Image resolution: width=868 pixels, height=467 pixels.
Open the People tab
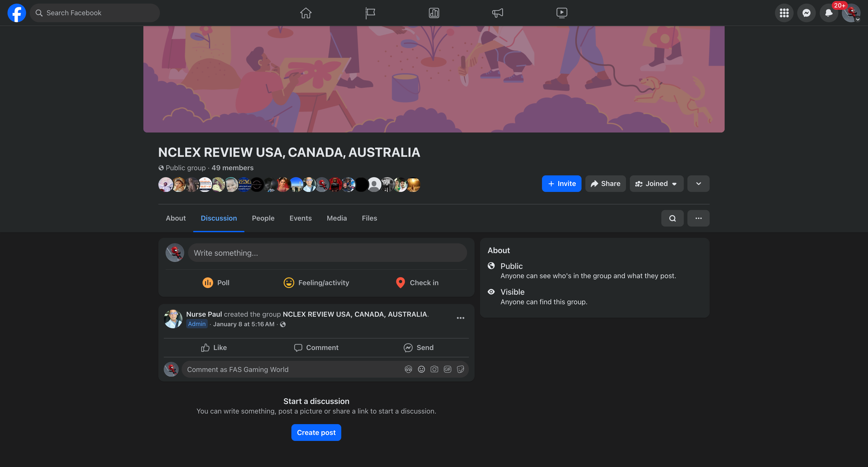tap(263, 218)
